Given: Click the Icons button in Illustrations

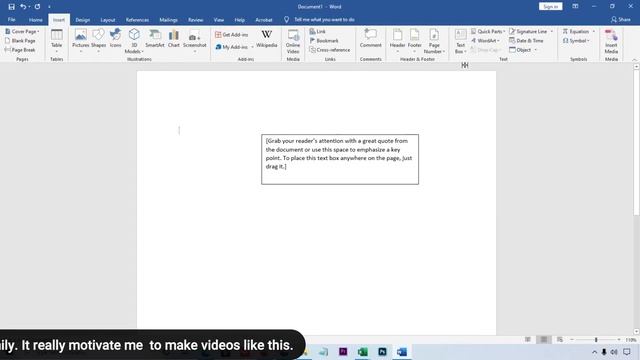Looking at the screenshot, I should (116, 38).
